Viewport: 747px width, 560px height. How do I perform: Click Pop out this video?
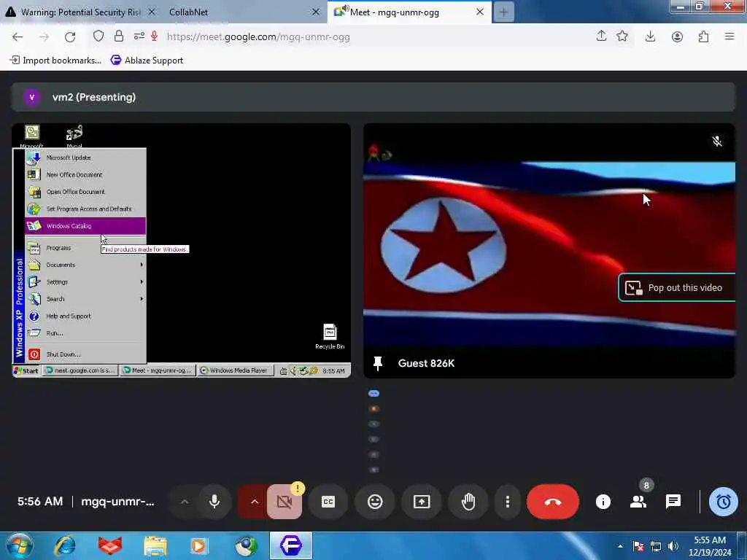pyautogui.click(x=676, y=287)
